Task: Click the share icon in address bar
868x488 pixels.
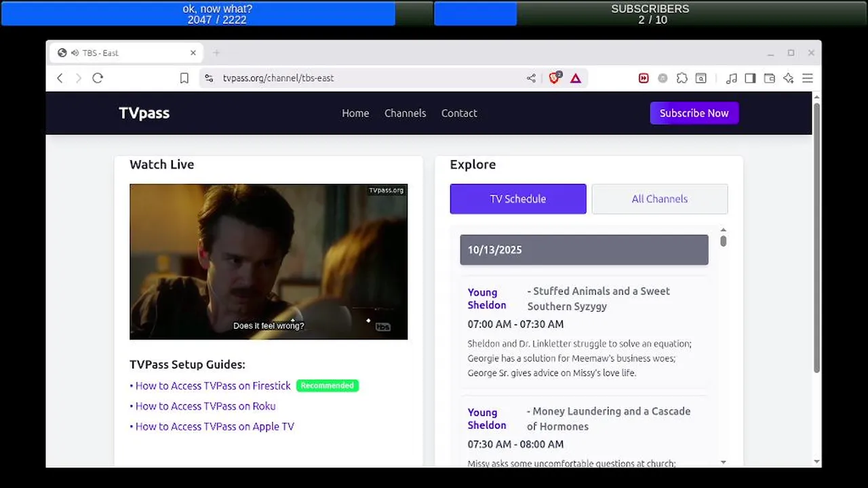Action: pos(531,78)
